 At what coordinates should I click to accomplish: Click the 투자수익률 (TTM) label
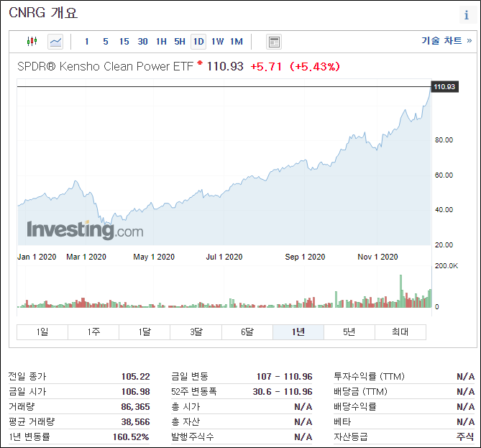[370, 377]
